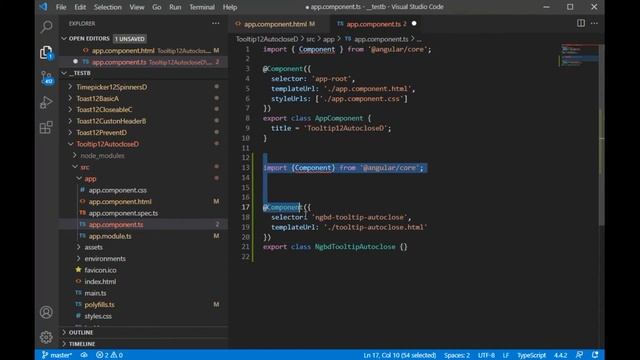Click the cursor position Ln 17, Col 10 indicator
The height and width of the screenshot is (360, 640).
click(x=400, y=355)
